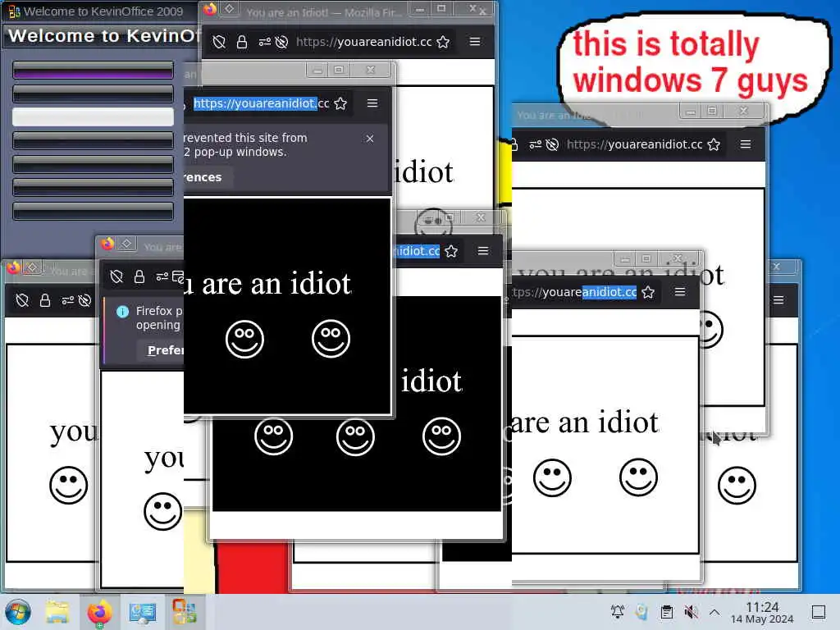
Task: Open hamburger menu in topmost Firefox window
Action: [475, 41]
